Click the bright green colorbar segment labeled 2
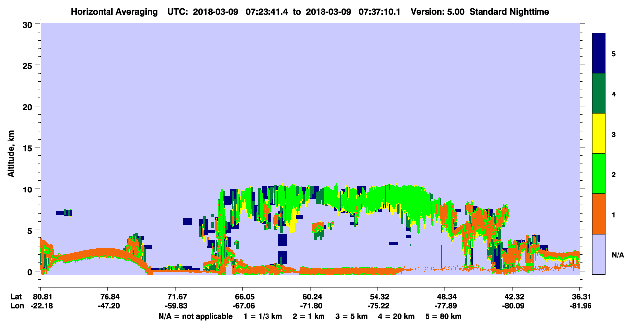Viewport: 644px width, 330px height. click(599, 174)
